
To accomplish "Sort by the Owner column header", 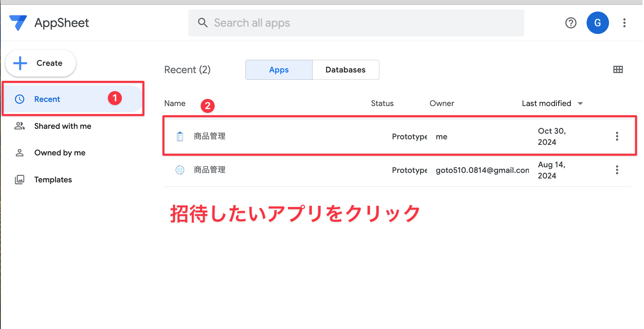I will pyautogui.click(x=442, y=103).
